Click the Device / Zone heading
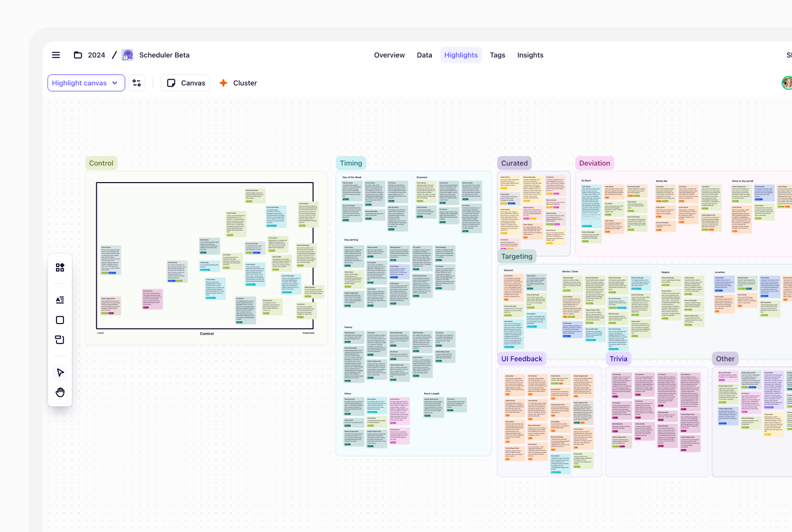 click(x=570, y=272)
